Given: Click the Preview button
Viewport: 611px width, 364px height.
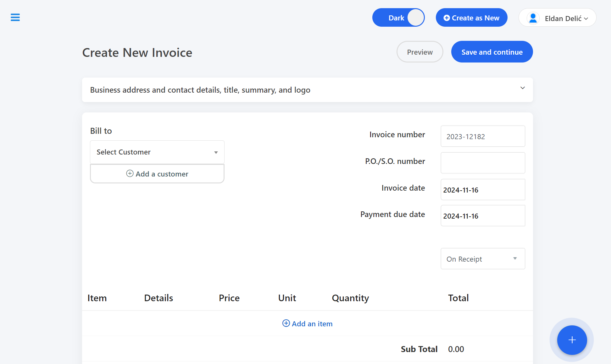Looking at the screenshot, I should coord(420,52).
